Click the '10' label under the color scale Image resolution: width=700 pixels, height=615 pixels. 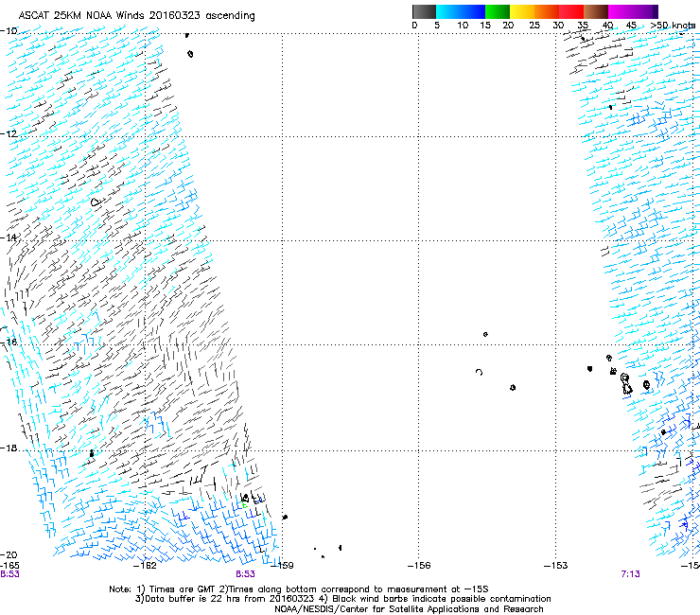click(463, 26)
